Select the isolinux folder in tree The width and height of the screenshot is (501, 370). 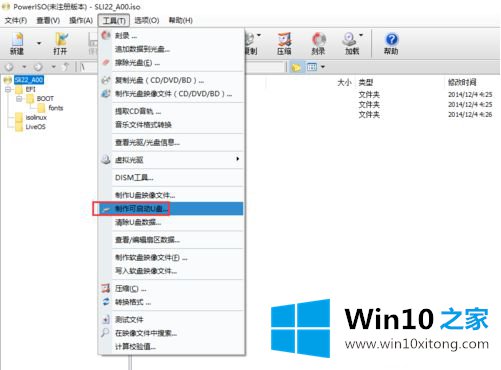tap(36, 117)
